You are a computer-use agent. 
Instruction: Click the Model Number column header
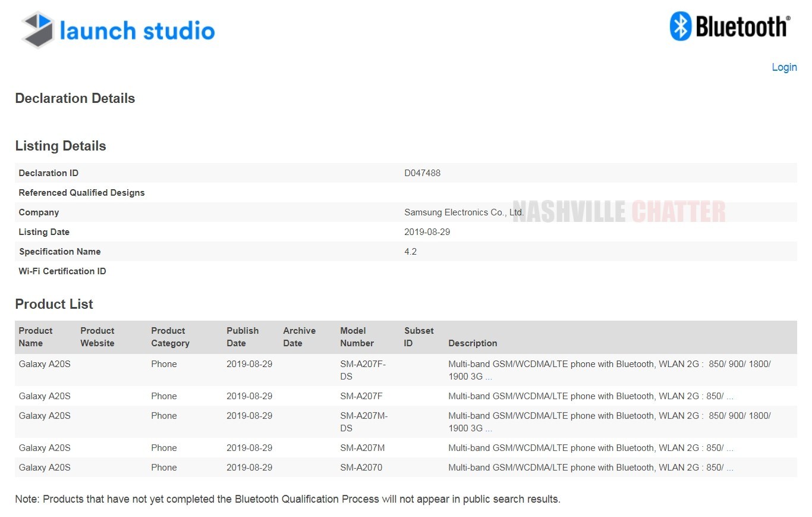pyautogui.click(x=357, y=337)
